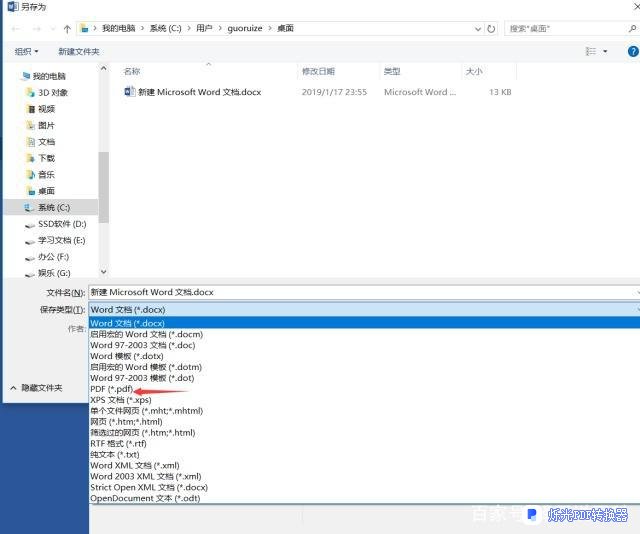
Task: Click 系统 (C:) in the address path
Action: (x=165, y=28)
